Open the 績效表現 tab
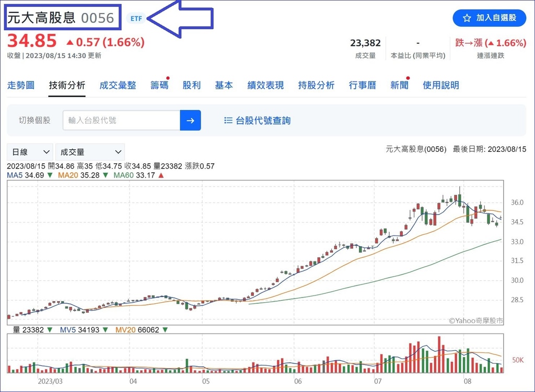 265,85
